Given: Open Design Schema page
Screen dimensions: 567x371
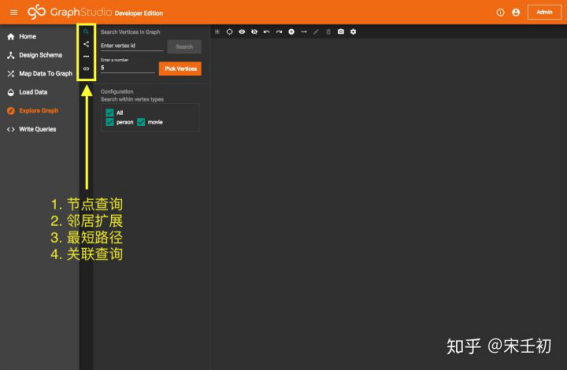Looking at the screenshot, I should pyautogui.click(x=35, y=55).
